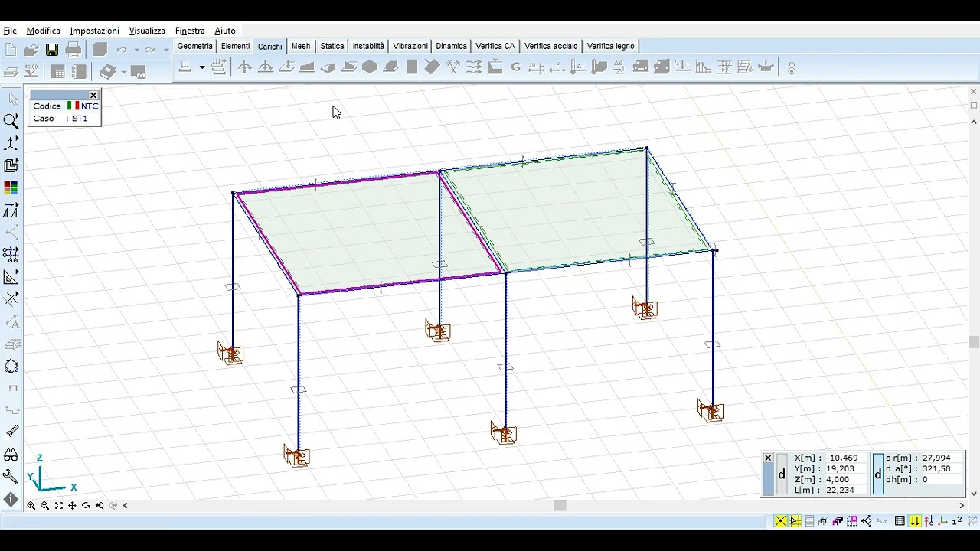Close the Codice/Caso info panel
Image resolution: width=980 pixels, height=551 pixels.
93,96
